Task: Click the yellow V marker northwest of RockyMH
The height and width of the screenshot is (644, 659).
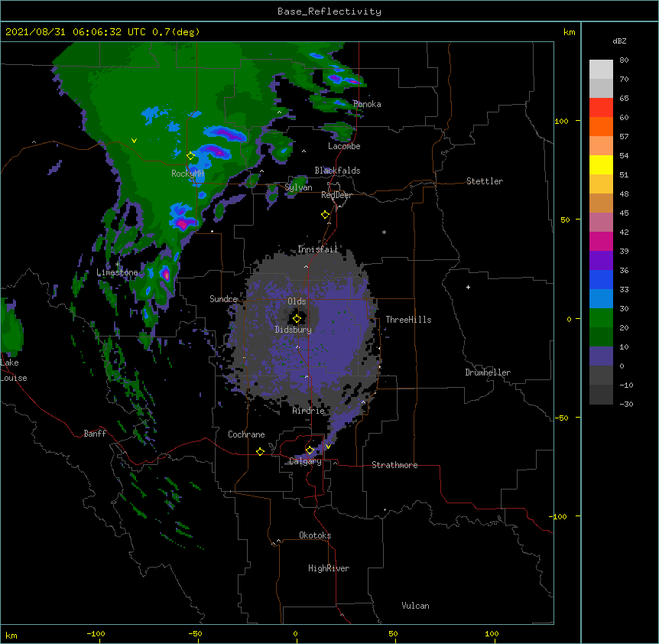Action: [134, 141]
